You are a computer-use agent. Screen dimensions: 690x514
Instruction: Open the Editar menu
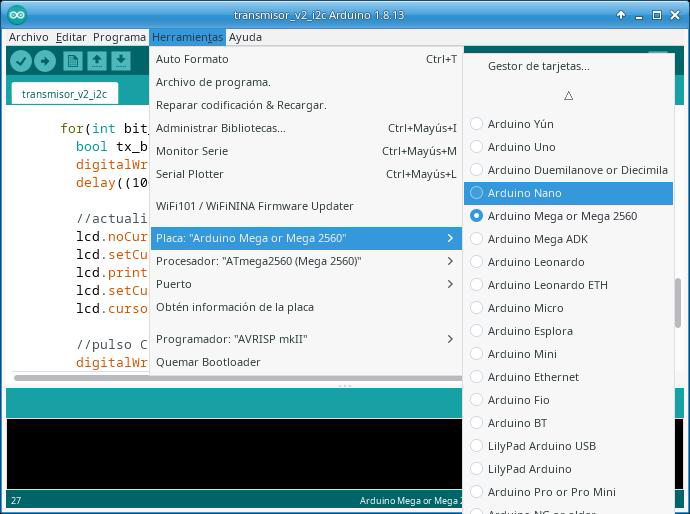[x=71, y=37]
